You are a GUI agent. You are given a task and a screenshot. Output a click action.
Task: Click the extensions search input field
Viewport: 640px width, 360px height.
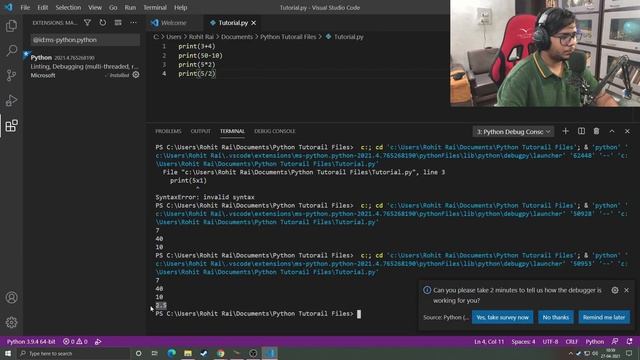[x=85, y=40]
